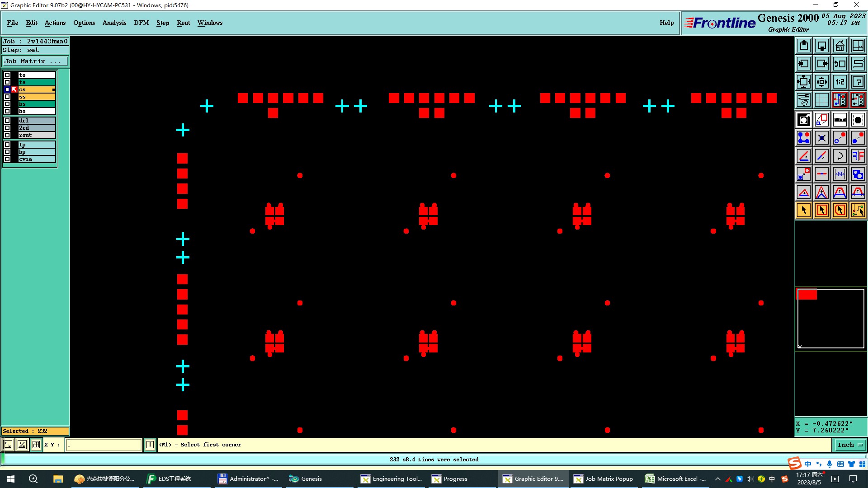This screenshot has height=488, width=868.
Task: Select the green 'ts' layer name
Action: pos(36,82)
